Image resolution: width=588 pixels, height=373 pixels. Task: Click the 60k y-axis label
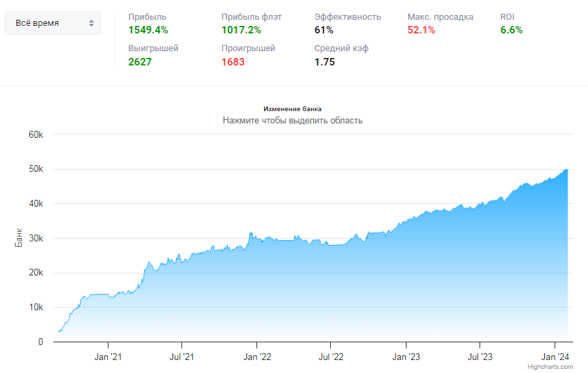pyautogui.click(x=35, y=134)
